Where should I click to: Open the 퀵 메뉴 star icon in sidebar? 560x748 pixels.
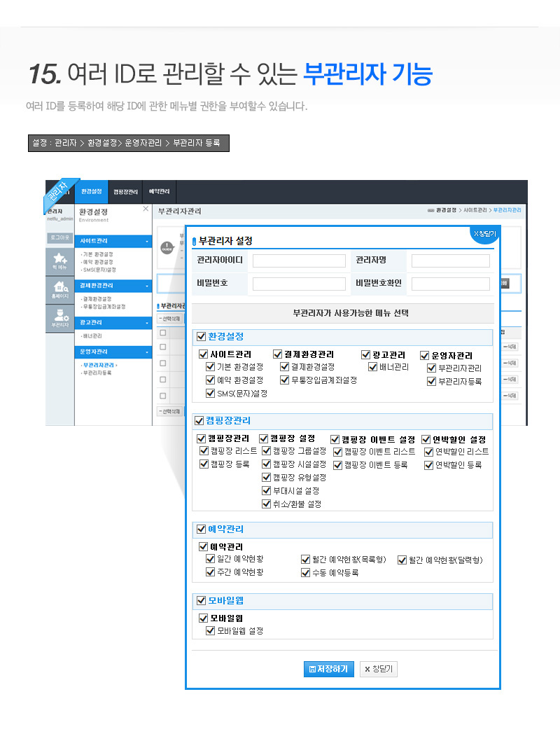(60, 261)
